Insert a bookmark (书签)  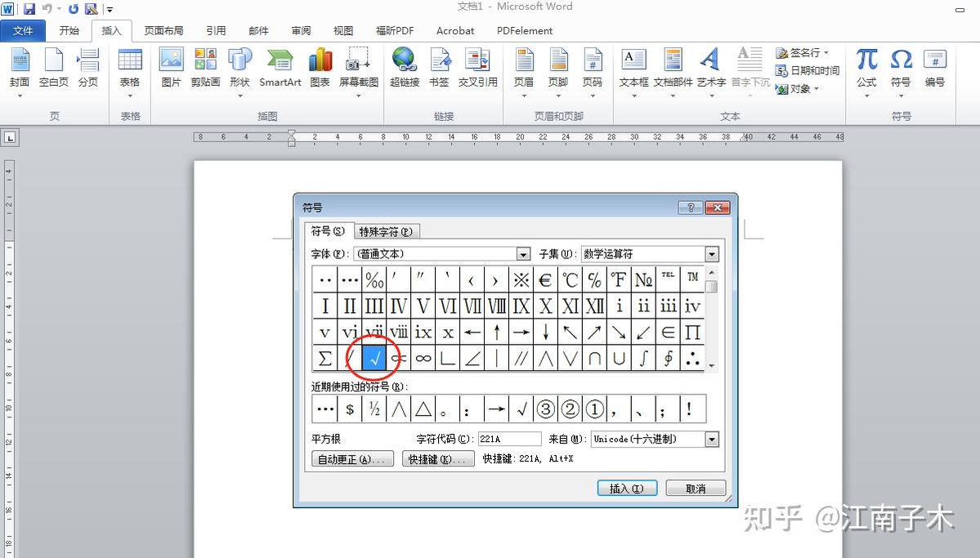pos(439,69)
